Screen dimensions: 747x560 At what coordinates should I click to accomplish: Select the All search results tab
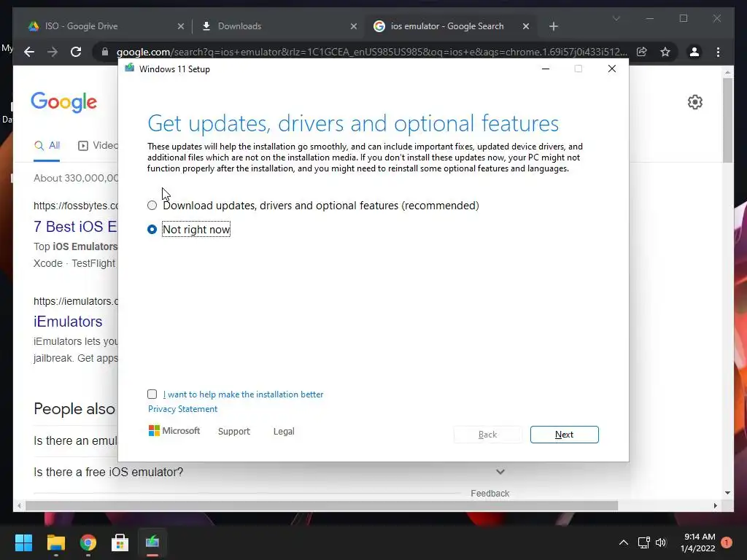pyautogui.click(x=47, y=146)
